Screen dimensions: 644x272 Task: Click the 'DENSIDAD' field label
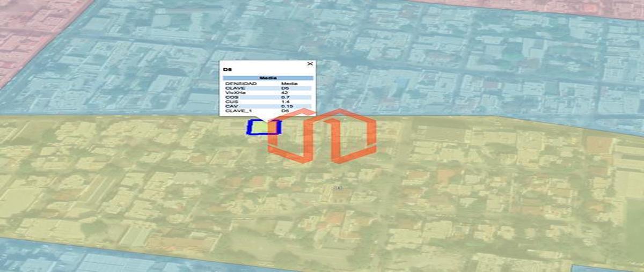241,84
